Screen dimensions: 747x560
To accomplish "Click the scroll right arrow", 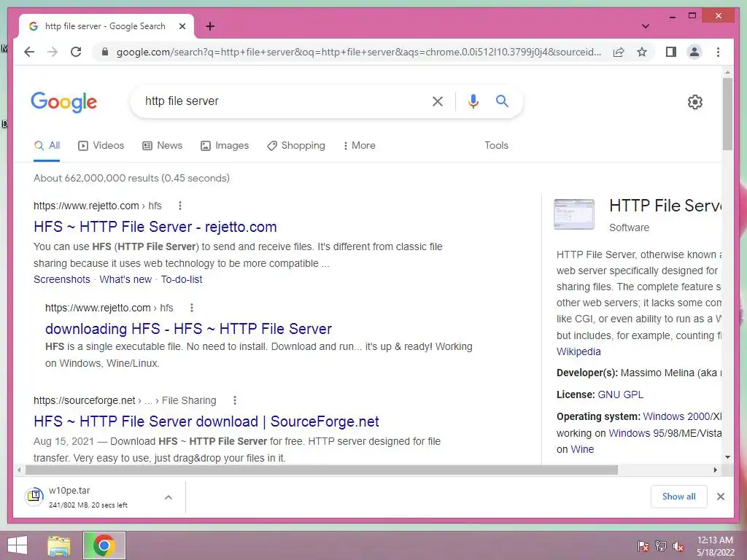I will pos(715,470).
